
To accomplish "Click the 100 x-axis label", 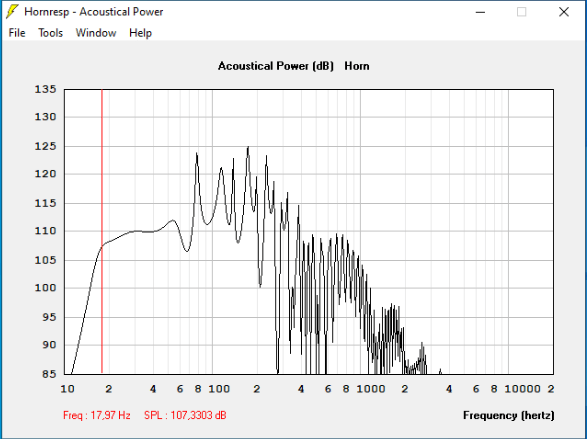I will click(x=219, y=389).
